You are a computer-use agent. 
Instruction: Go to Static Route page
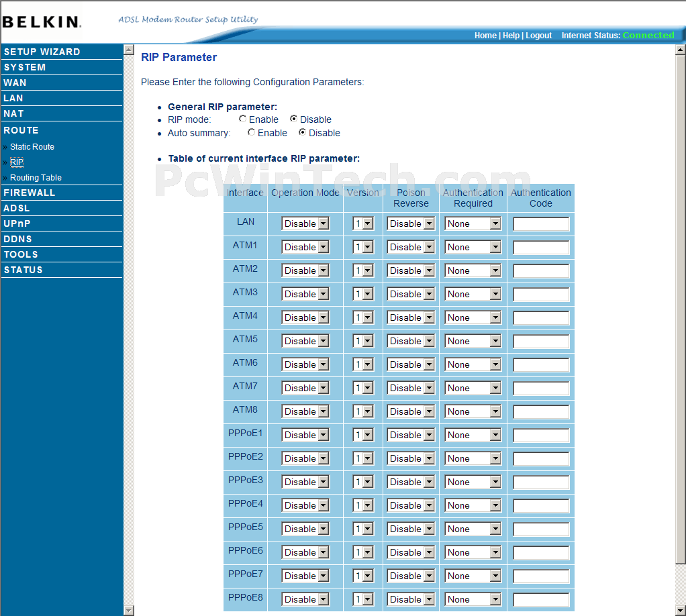pyautogui.click(x=32, y=147)
